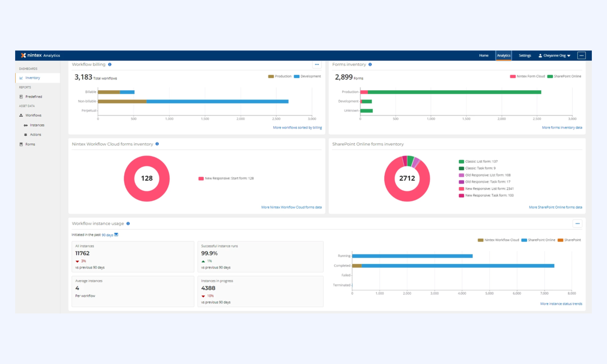
Task: Open More SharePoint Online forms data
Action: point(555,207)
